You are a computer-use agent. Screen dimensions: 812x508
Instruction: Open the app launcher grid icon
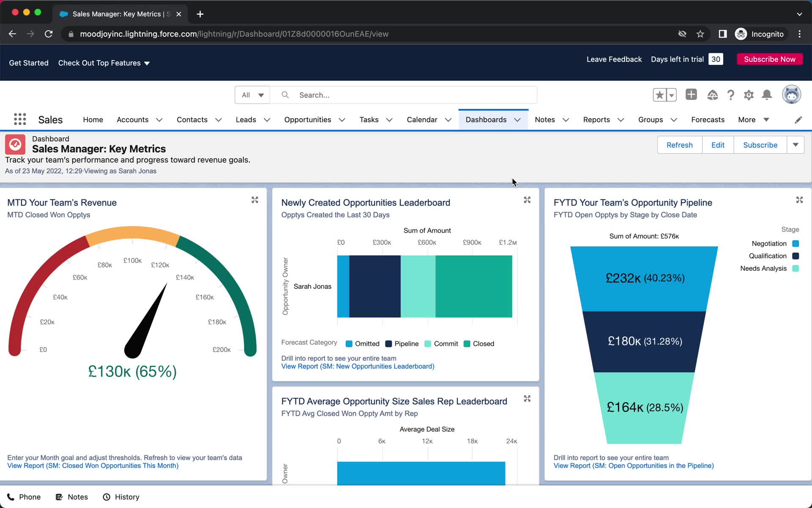(x=19, y=119)
